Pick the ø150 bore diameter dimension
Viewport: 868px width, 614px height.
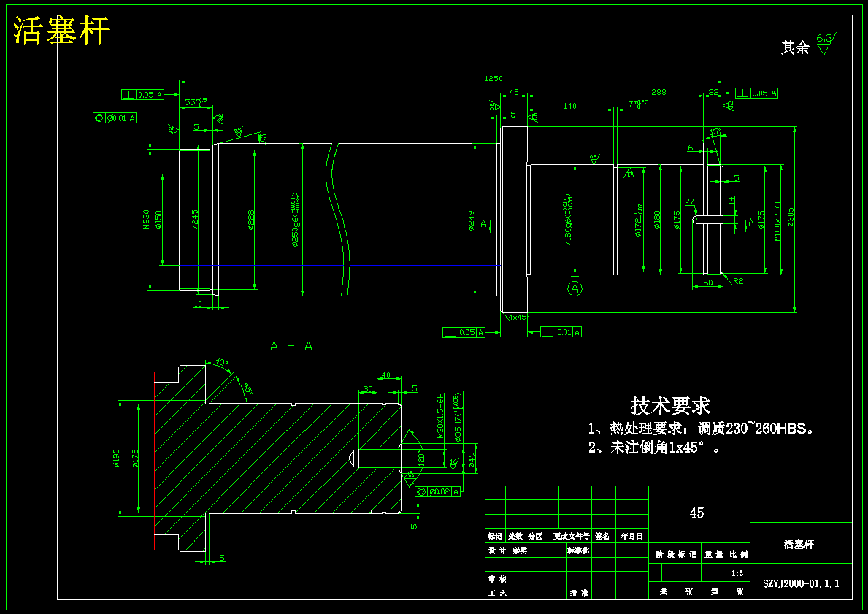point(158,219)
